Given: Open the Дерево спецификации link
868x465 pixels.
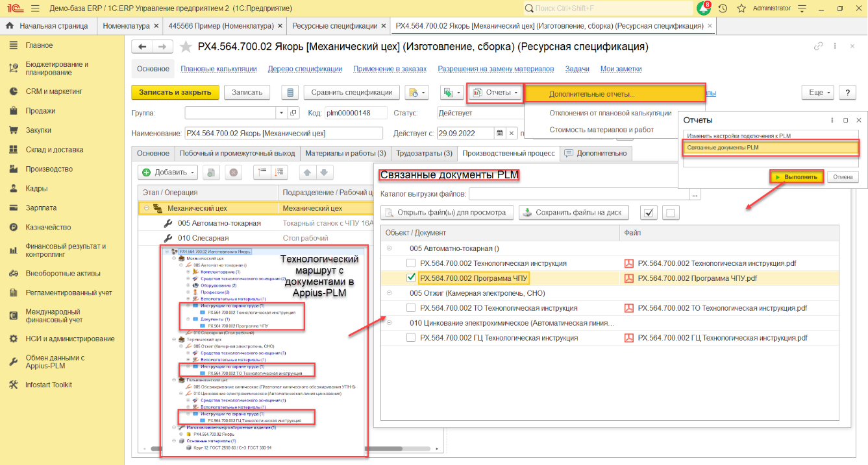Looking at the screenshot, I should tap(304, 69).
